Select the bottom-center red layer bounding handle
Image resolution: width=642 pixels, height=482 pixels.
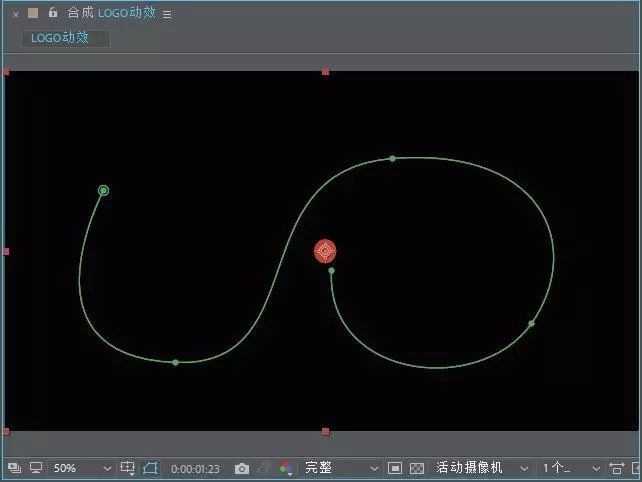(x=326, y=432)
